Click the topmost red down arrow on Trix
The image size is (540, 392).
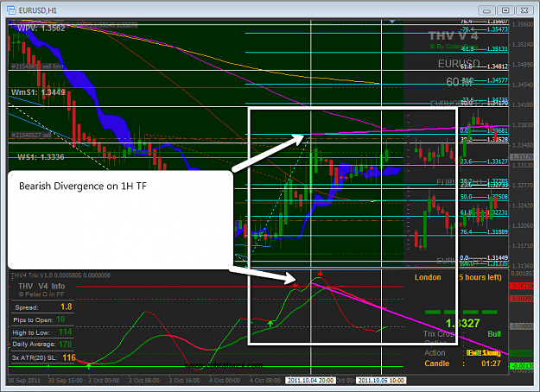[x=321, y=274]
